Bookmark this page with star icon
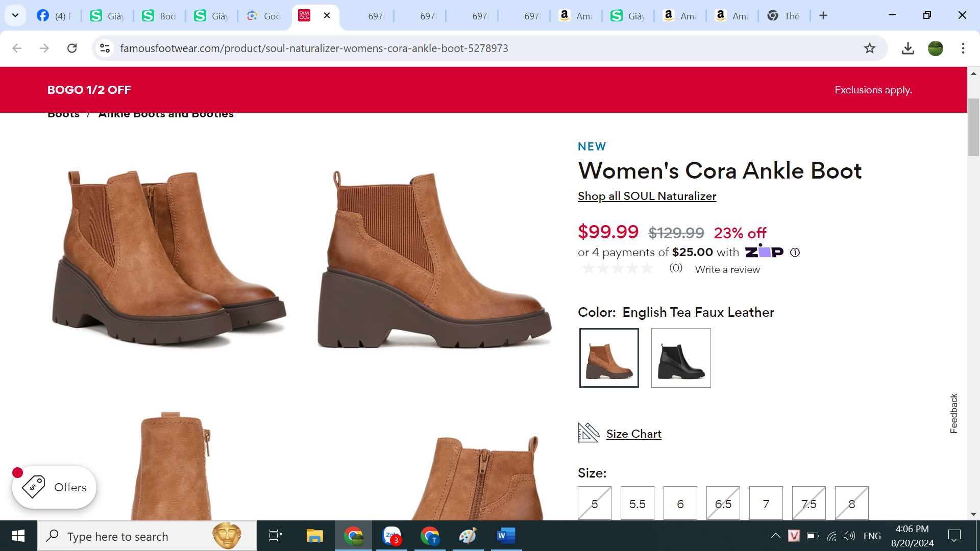980x551 pixels. (x=869, y=48)
